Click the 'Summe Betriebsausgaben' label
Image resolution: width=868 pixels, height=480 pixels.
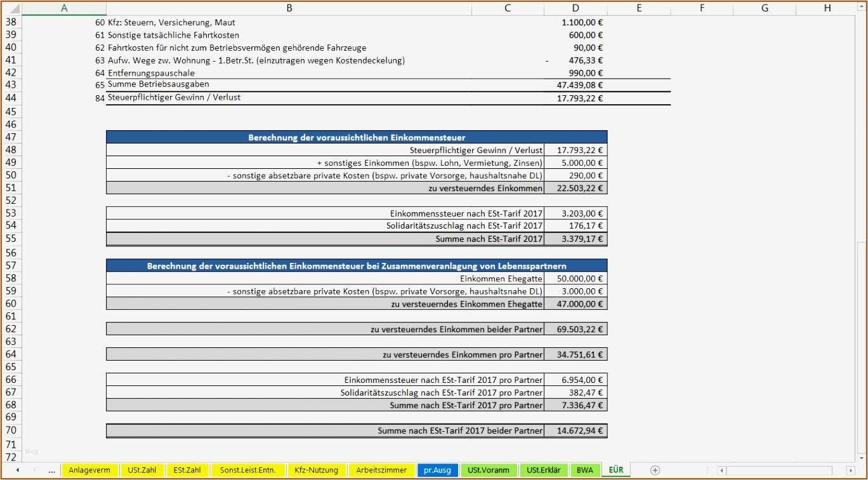pyautogui.click(x=159, y=84)
